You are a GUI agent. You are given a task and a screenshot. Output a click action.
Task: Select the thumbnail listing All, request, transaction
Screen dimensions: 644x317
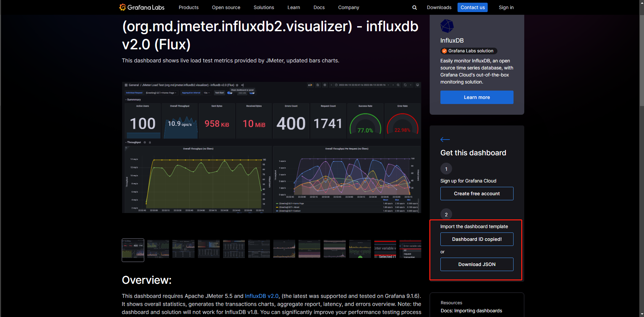410,249
